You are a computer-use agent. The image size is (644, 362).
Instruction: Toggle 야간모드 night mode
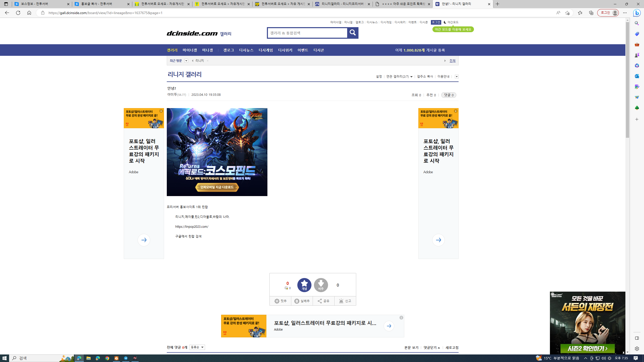(451, 22)
